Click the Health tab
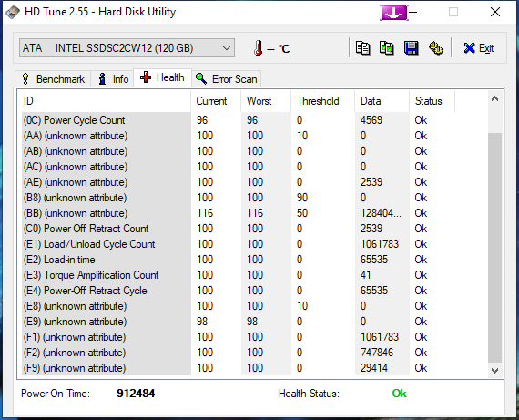 162,77
